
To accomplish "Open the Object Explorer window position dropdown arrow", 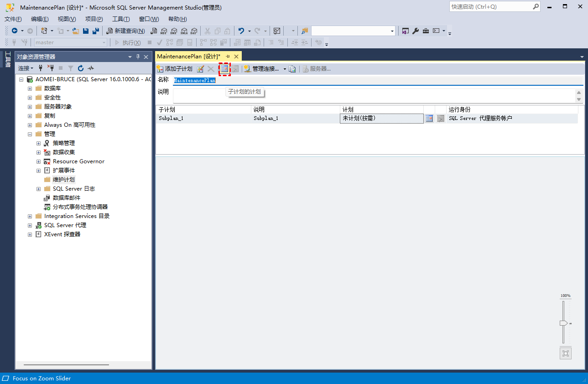I will 130,57.
